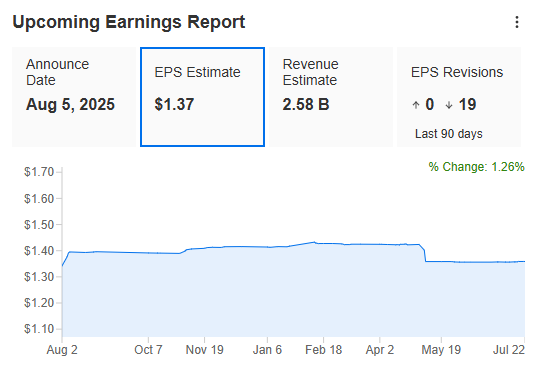
Task: Select the Announce Date card
Action: click(74, 97)
